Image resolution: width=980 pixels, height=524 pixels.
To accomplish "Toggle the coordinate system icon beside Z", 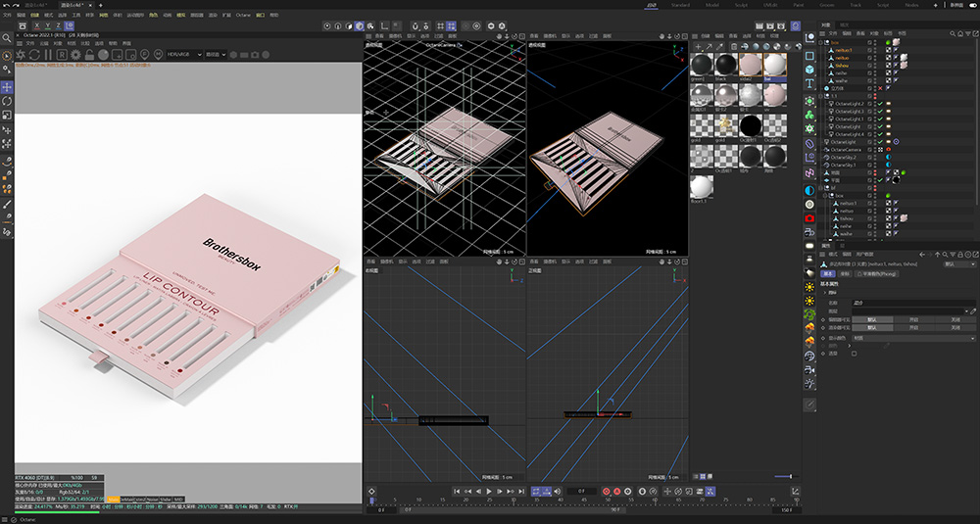I will (x=70, y=25).
